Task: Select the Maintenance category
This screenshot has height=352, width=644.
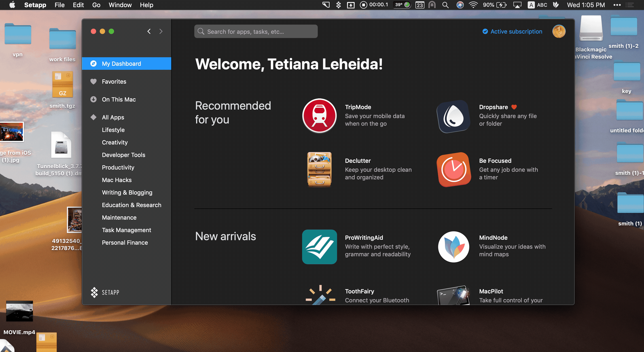Action: (x=119, y=217)
